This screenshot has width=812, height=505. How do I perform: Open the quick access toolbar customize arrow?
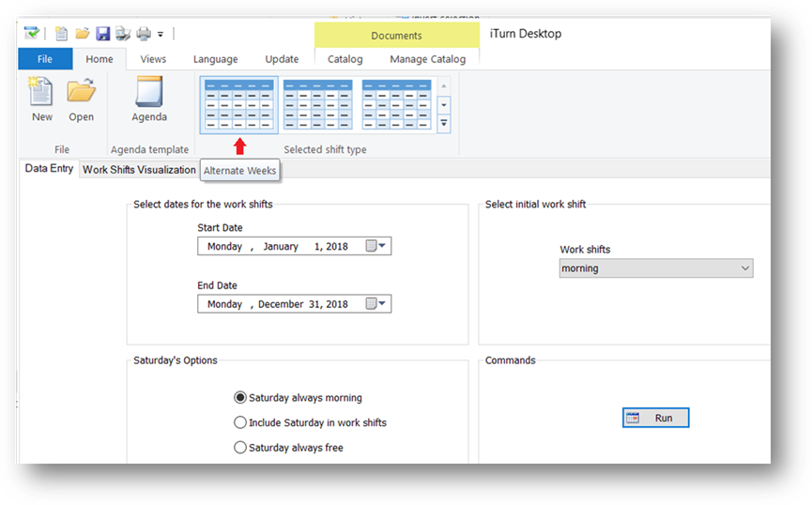[x=161, y=35]
